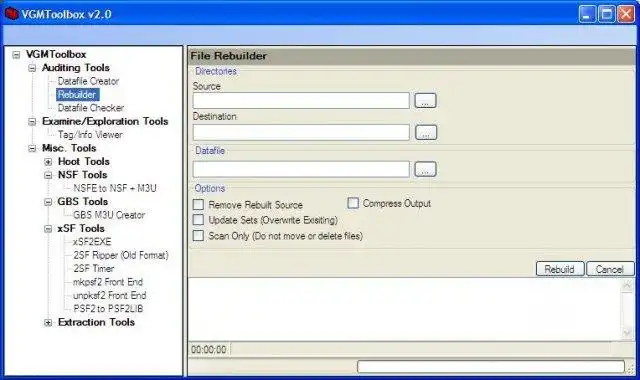The width and height of the screenshot is (640, 380).
Task: Select xSF Tools label
Action: pos(81,229)
